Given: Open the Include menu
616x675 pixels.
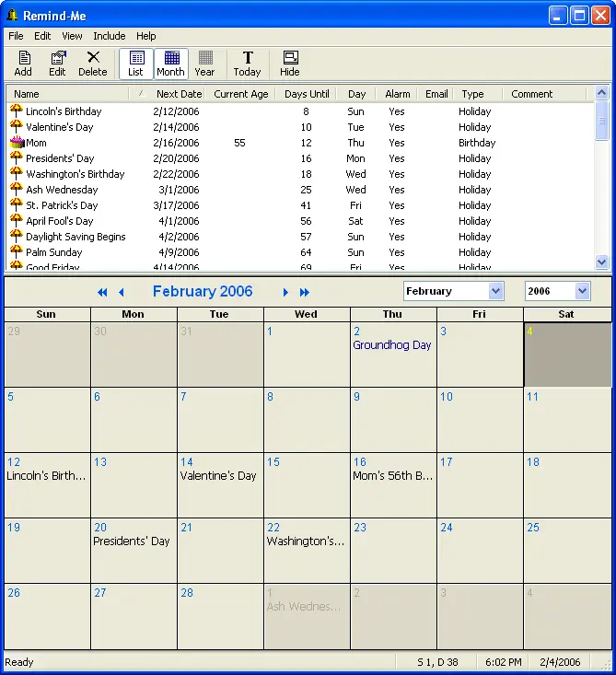Looking at the screenshot, I should [x=110, y=36].
